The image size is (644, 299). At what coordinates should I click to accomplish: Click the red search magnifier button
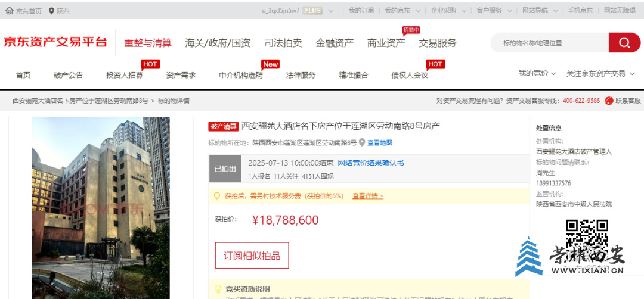624,43
